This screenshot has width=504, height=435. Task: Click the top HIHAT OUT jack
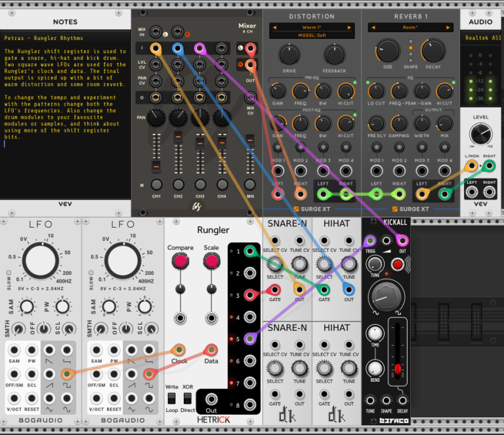348,290
